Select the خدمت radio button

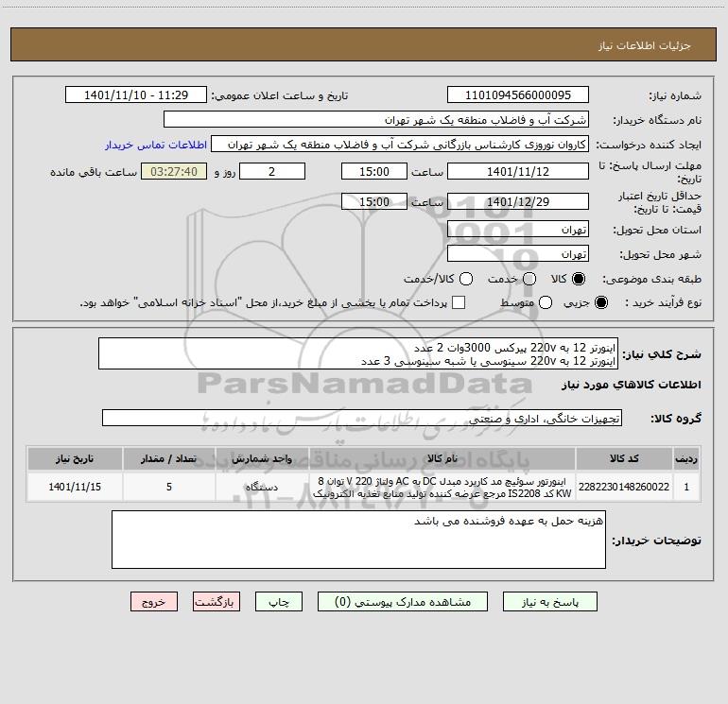coord(529,279)
